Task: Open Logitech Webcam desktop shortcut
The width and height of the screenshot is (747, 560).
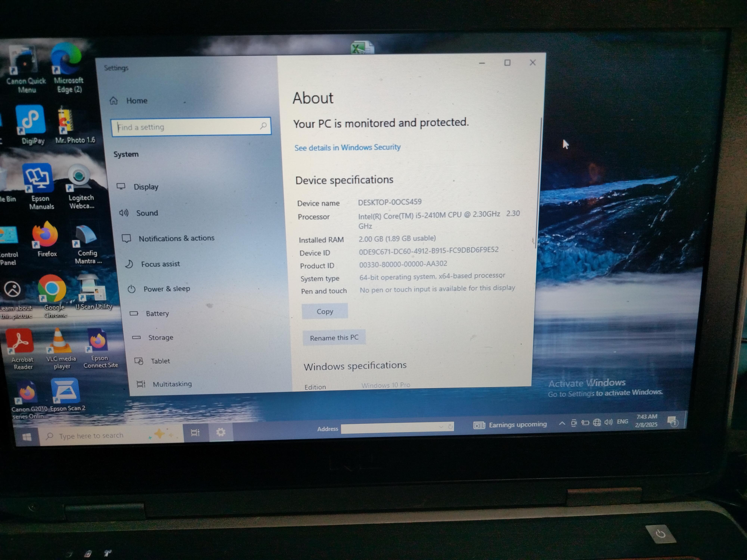Action: pyautogui.click(x=80, y=187)
